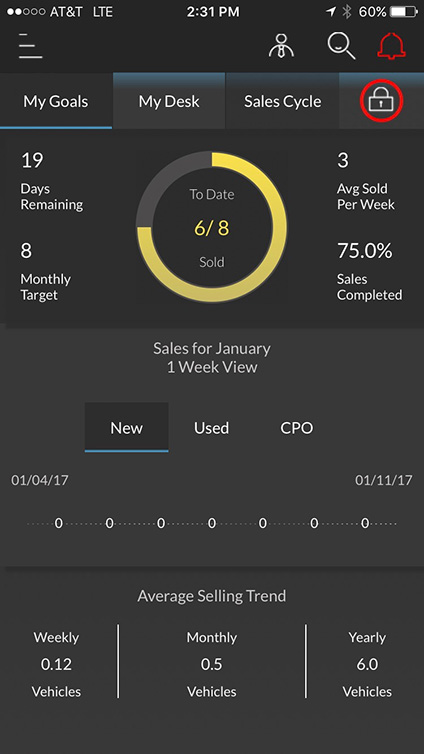This screenshot has width=424, height=754.
Task: Tap the user profile person icon
Action: (281, 46)
